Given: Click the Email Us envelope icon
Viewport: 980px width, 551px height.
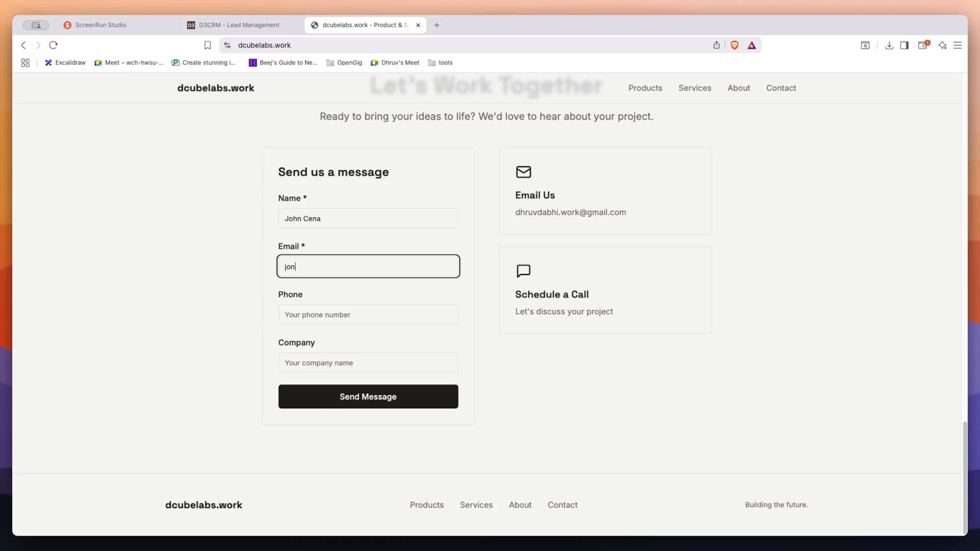Looking at the screenshot, I should [x=523, y=172].
